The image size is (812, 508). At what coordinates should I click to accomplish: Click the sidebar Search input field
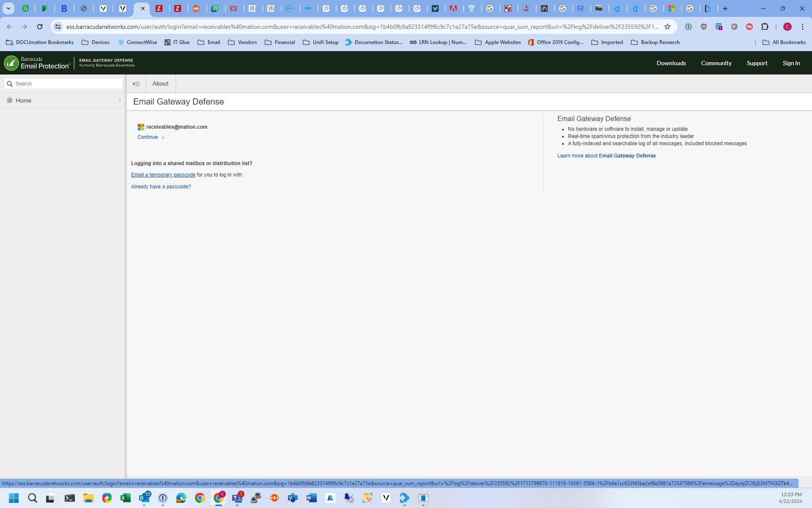(68, 84)
